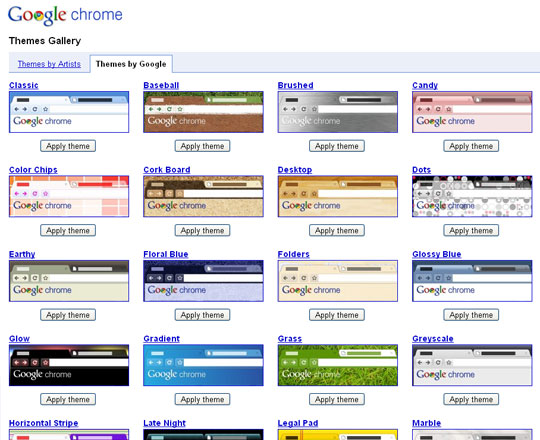Viewport: 540px width, 440px height.
Task: Click the Earthy theme preview thumbnail
Action: coord(69,281)
